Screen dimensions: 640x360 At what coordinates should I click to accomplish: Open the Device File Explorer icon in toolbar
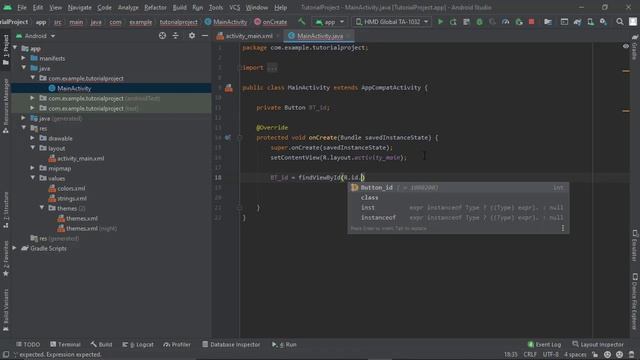[548, 22]
